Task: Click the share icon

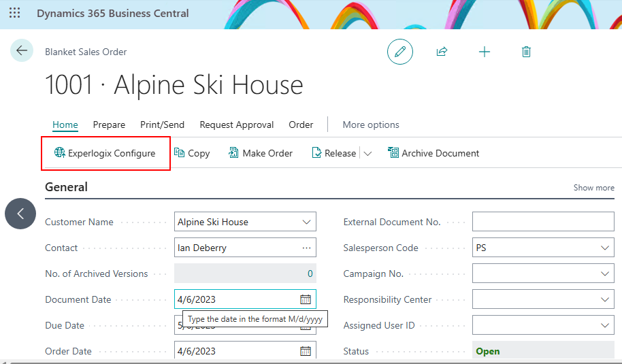Action: (442, 52)
